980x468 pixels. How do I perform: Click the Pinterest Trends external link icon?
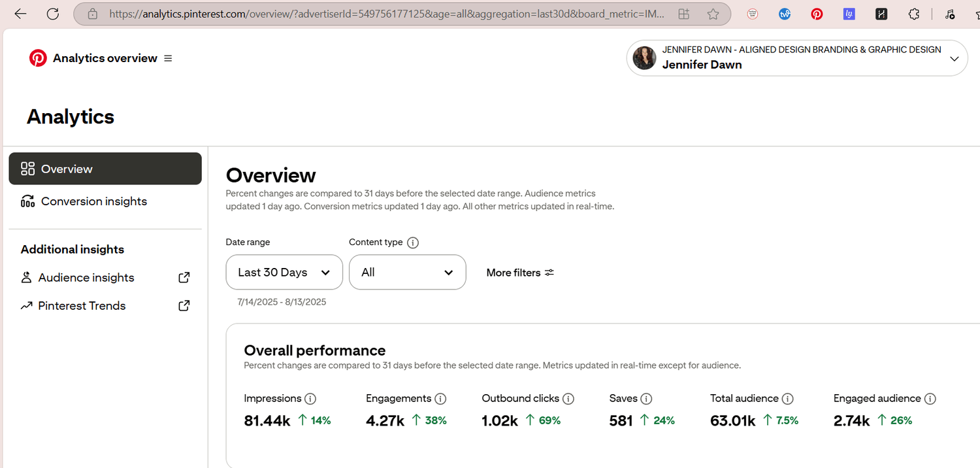(x=184, y=306)
